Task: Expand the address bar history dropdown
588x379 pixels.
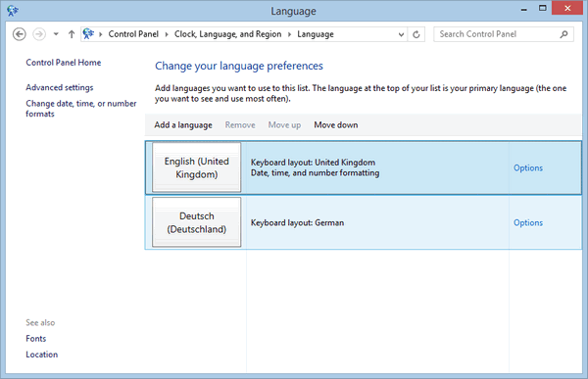Action: coord(401,34)
